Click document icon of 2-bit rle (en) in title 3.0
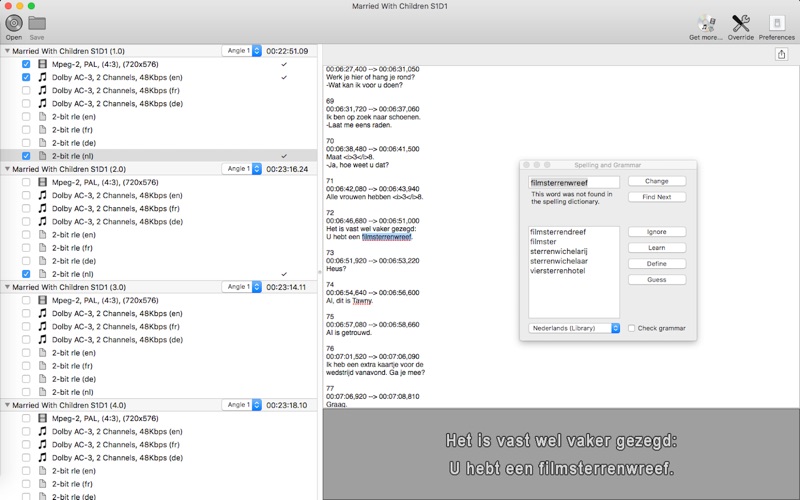Image resolution: width=800 pixels, height=500 pixels. coord(43,353)
